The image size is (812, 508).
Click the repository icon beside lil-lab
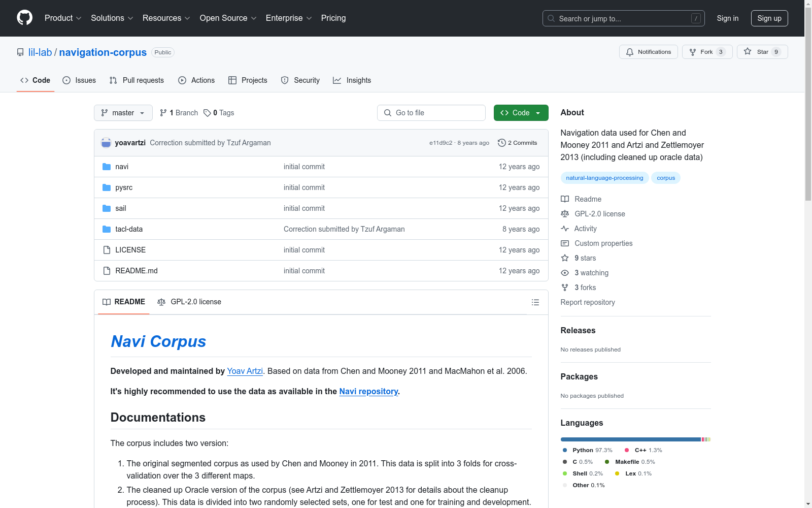[x=20, y=52]
